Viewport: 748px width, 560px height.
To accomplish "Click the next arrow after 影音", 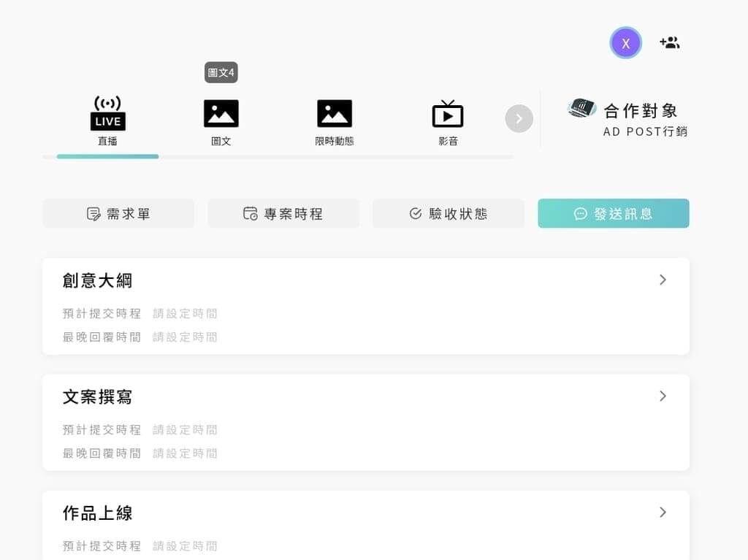I will point(519,118).
